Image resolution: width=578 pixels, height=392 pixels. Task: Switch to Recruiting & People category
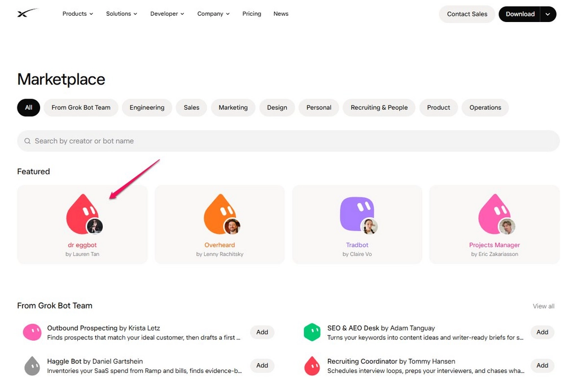(379, 108)
